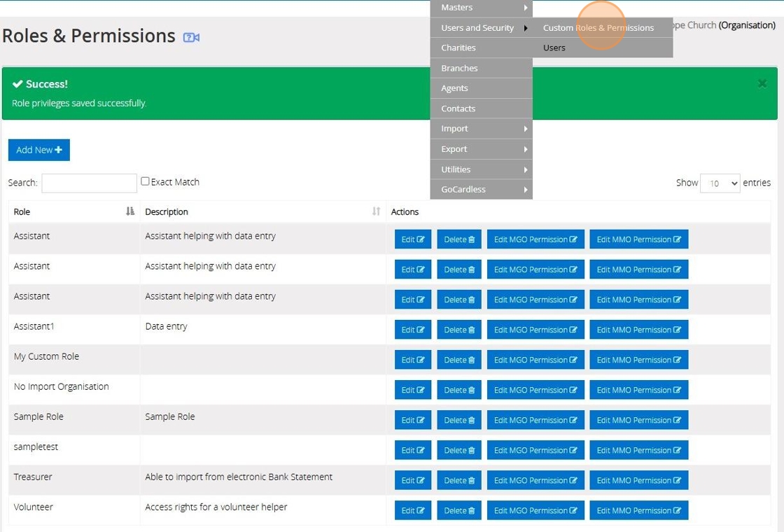Open the Show entries dropdown
This screenshot has height=532, width=784.
(720, 183)
